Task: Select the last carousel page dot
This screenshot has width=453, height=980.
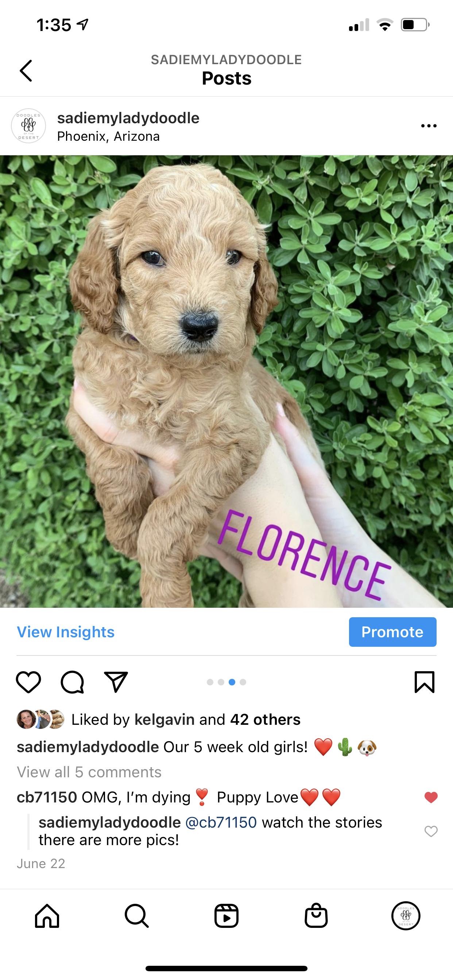Action: click(243, 682)
